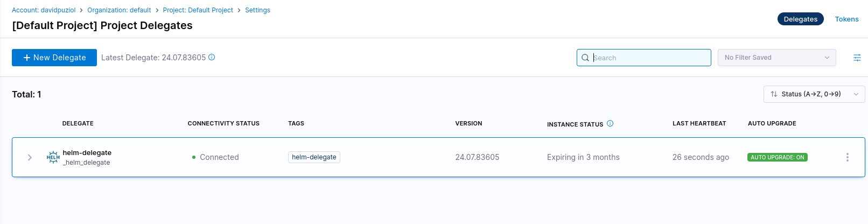The height and width of the screenshot is (224, 868).
Task: Click the search magnifier icon
Action: [585, 58]
